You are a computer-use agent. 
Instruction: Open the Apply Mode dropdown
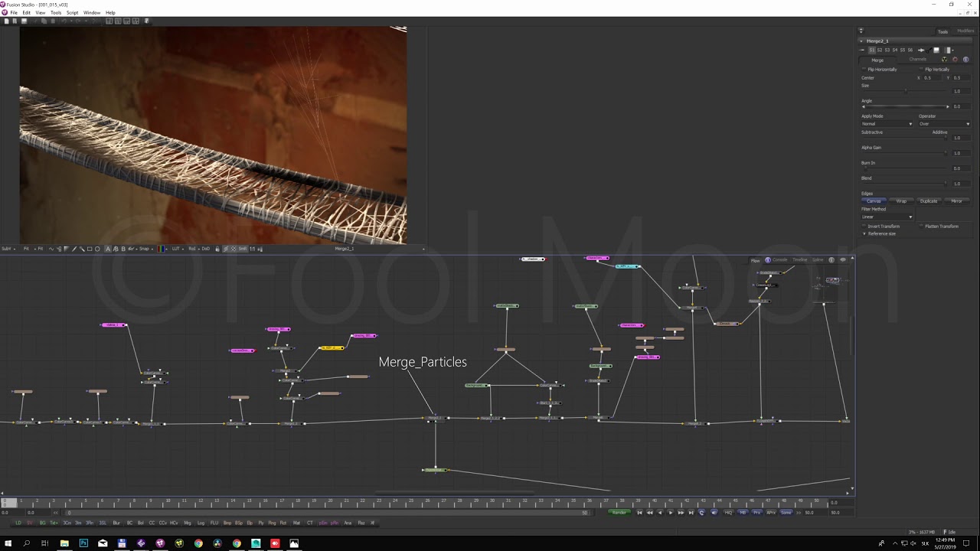[887, 124]
